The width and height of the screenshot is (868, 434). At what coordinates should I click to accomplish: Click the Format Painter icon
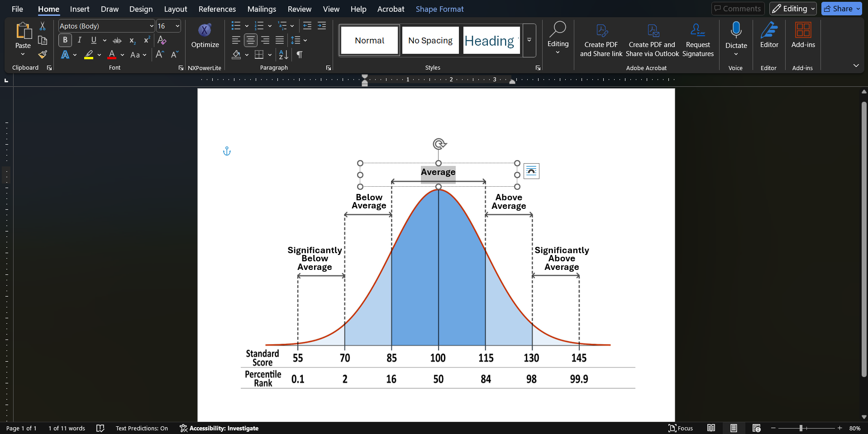pos(43,55)
